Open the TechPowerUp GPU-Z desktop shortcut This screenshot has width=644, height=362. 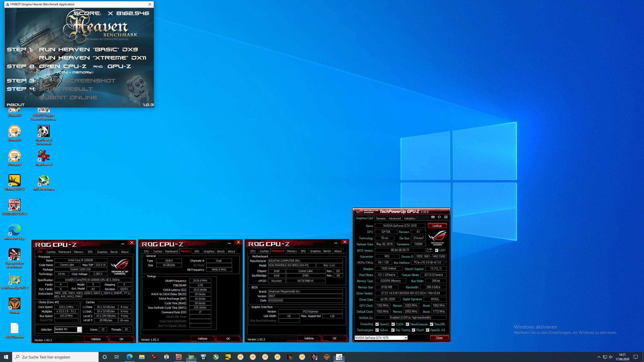(14, 281)
